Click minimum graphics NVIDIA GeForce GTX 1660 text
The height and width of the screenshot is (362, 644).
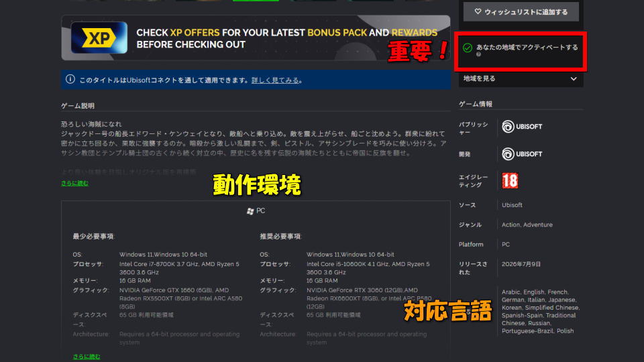click(180, 298)
